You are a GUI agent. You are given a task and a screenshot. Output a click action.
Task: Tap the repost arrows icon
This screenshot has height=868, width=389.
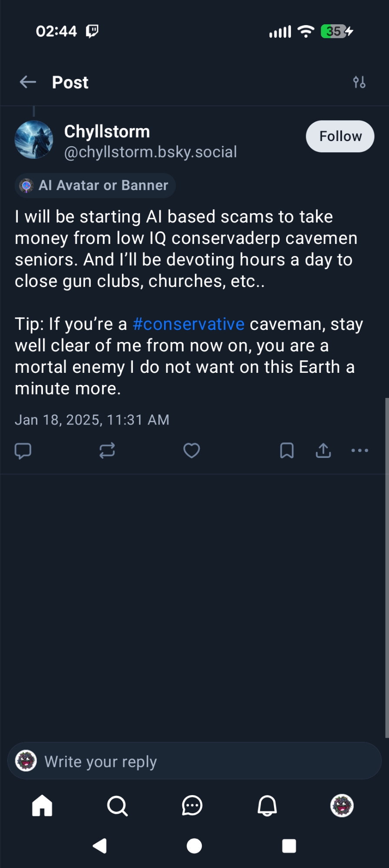tap(107, 450)
